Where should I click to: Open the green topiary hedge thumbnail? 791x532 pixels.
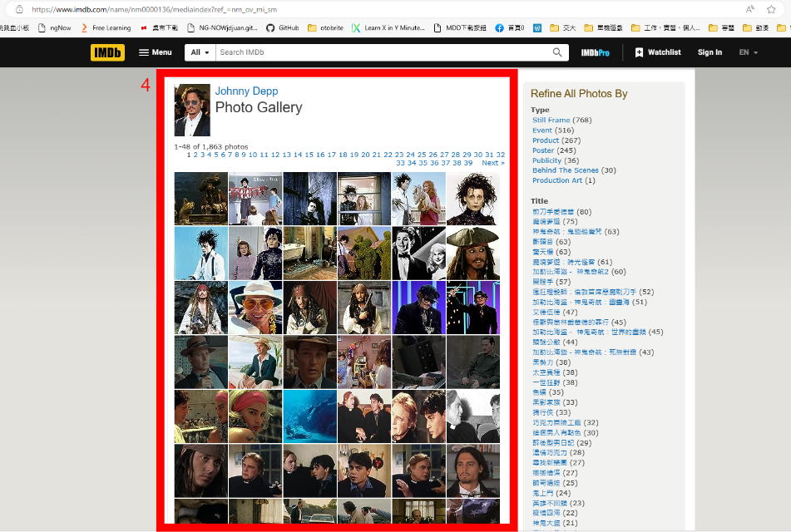pos(364,254)
